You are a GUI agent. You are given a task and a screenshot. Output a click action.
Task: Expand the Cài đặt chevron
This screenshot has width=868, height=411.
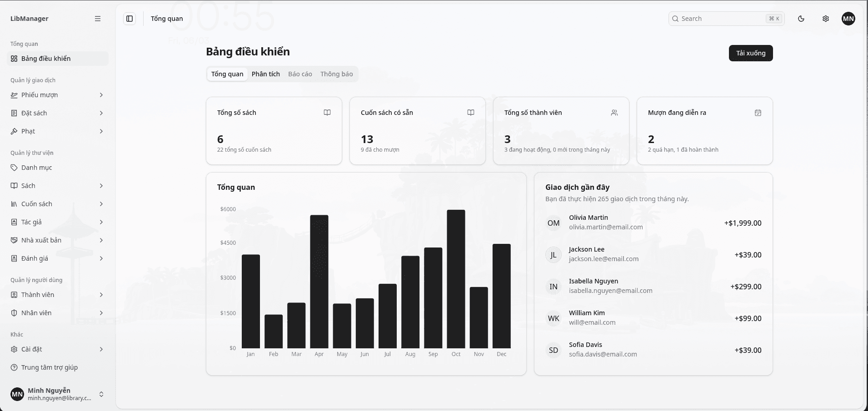tap(101, 349)
